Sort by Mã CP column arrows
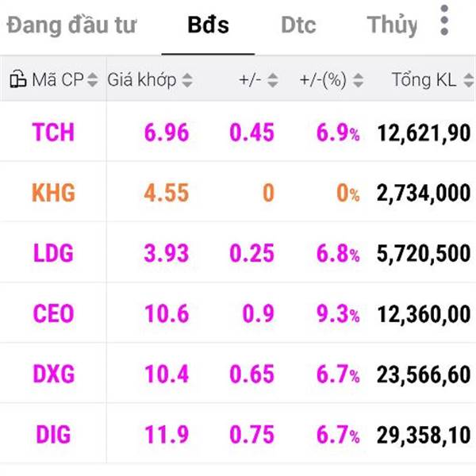Screen dimensions: 476x476 tap(92, 79)
